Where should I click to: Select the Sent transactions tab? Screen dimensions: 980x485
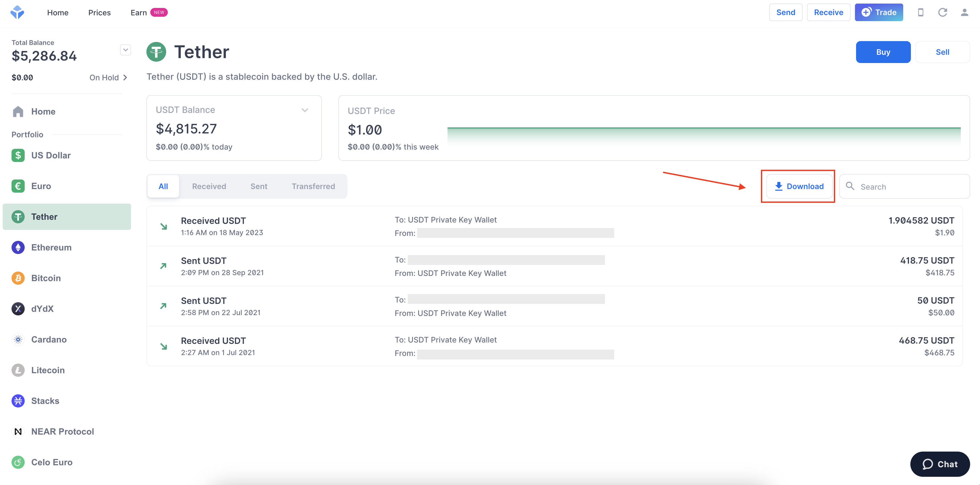pos(259,186)
